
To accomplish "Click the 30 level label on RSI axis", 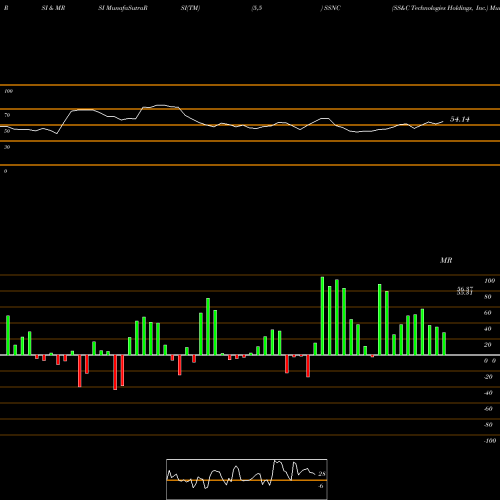I will coord(7,147).
